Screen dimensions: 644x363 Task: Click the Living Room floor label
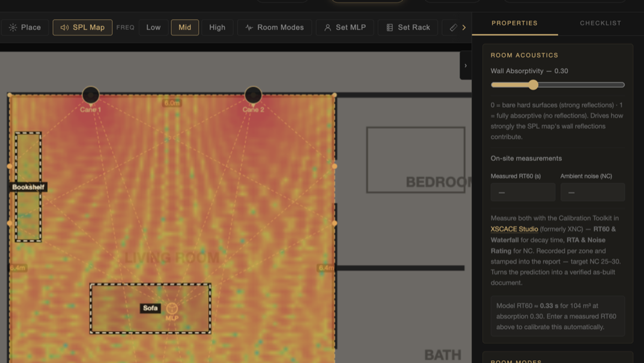point(172,257)
